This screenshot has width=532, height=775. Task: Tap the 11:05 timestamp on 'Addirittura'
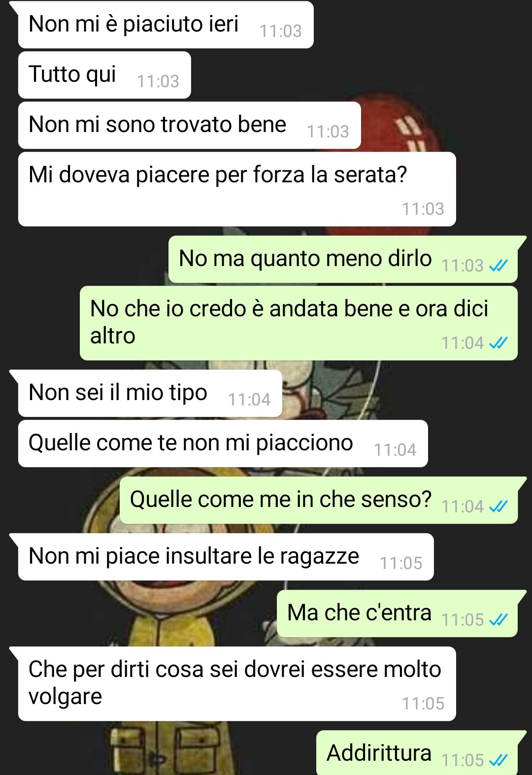463,760
